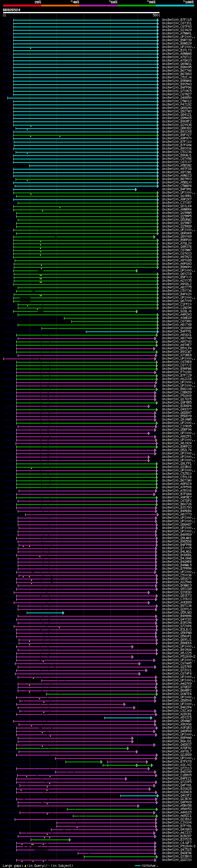Open hit UniRef100_Q86AQ7
This screenshot has width=197, height=868.
click(177, 525)
